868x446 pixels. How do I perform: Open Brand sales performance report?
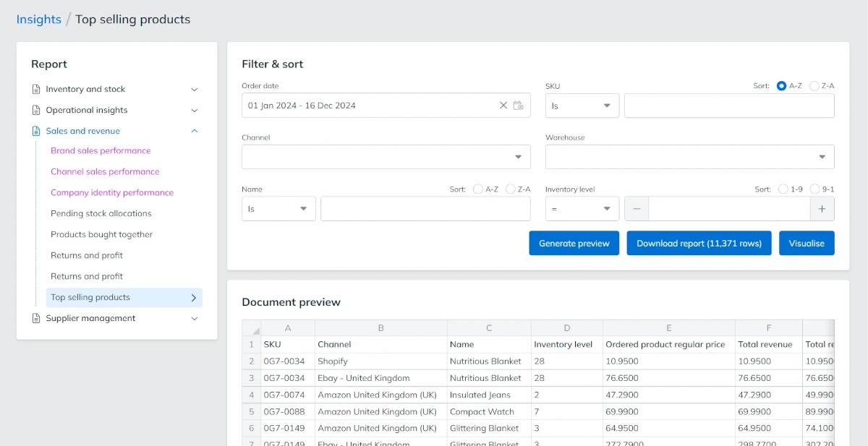(x=101, y=150)
